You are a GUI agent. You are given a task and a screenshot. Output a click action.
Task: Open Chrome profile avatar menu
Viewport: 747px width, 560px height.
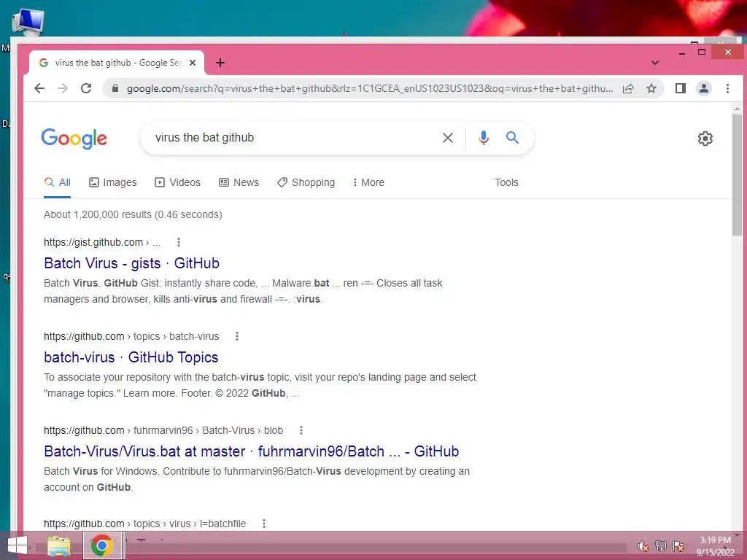(704, 88)
